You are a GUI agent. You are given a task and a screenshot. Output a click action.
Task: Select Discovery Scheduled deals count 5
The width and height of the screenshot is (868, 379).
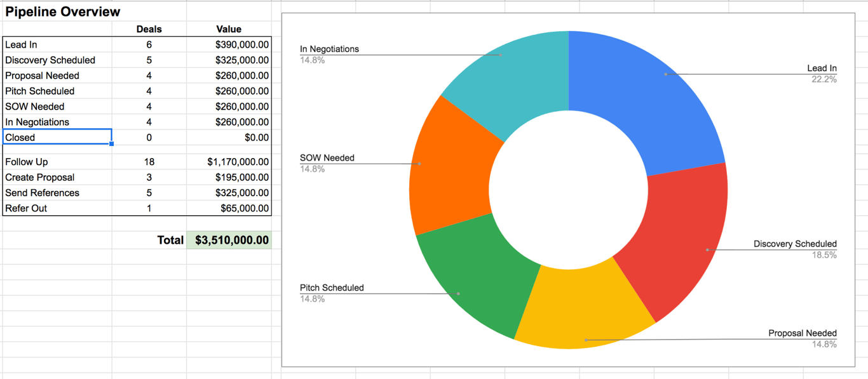pos(149,60)
